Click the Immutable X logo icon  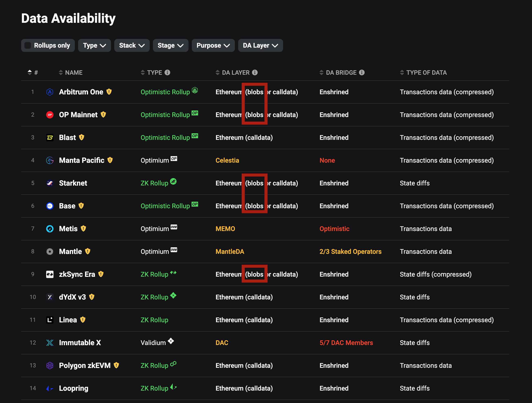pos(50,343)
